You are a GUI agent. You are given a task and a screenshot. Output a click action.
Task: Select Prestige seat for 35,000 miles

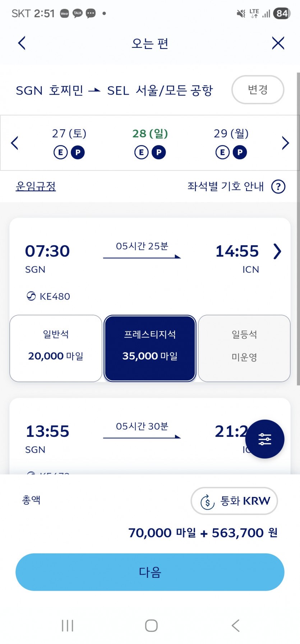(150, 348)
